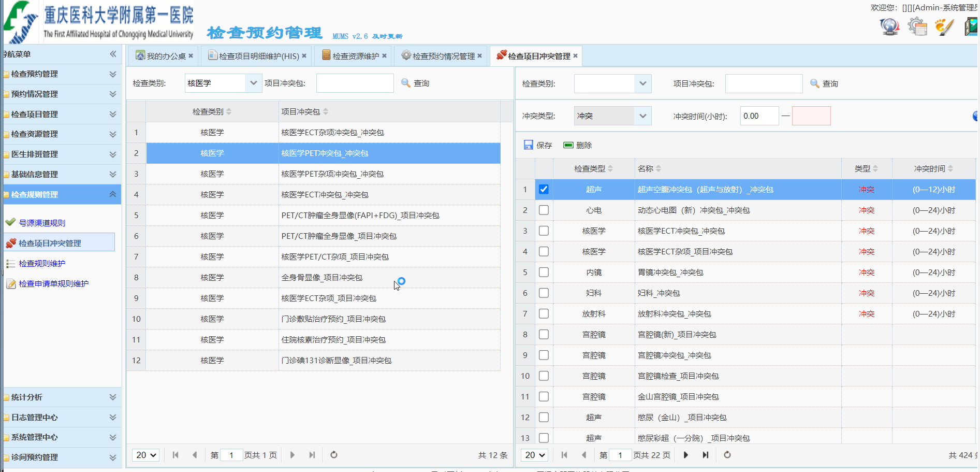This screenshot has width=980, height=472.
Task: Click the save disk icon
Action: tap(528, 145)
